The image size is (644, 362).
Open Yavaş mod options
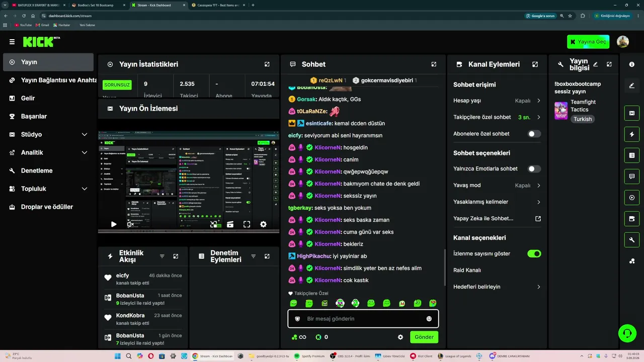pyautogui.click(x=497, y=186)
